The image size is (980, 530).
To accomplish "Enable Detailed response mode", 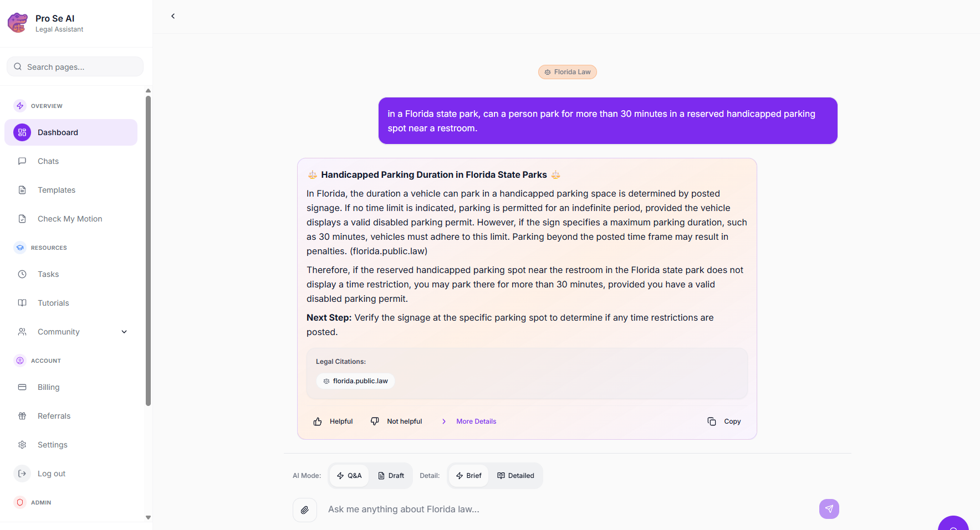I will 515,475.
